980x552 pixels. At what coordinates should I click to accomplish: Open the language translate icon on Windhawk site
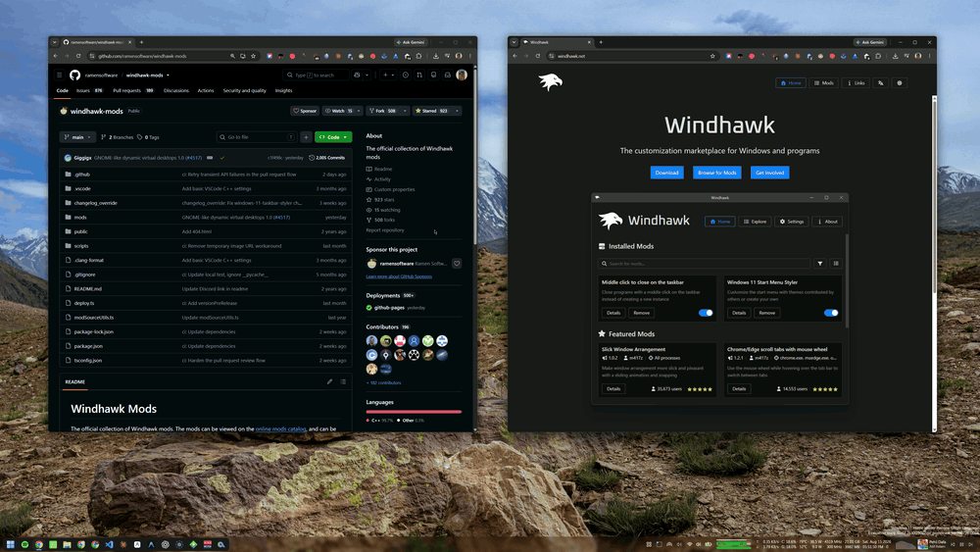pyautogui.click(x=881, y=82)
